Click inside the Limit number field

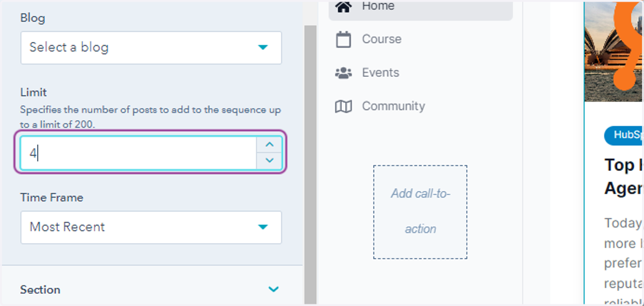pos(138,154)
